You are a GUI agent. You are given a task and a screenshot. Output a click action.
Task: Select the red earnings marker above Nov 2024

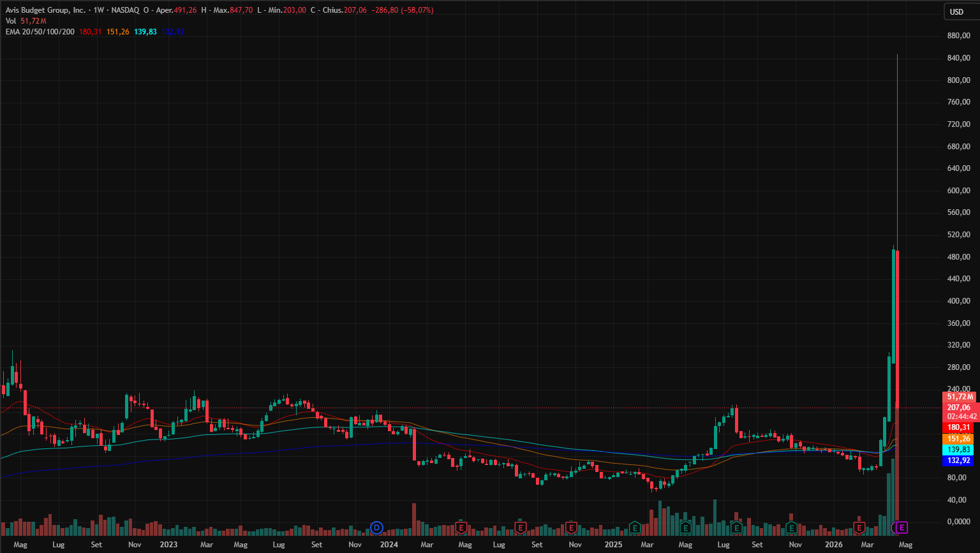pyautogui.click(x=572, y=527)
